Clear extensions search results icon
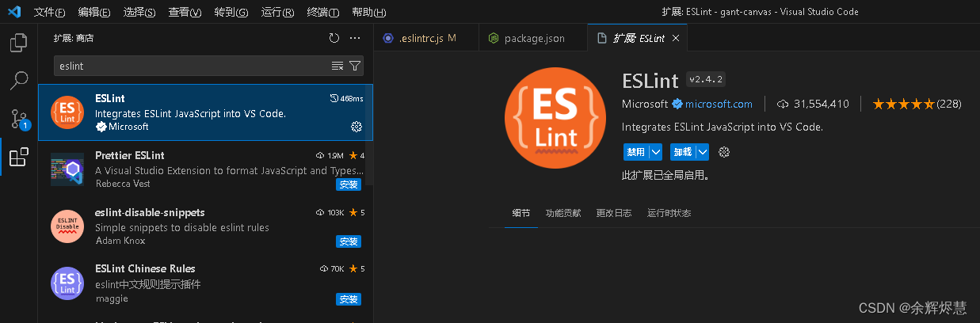980x323 pixels. (x=337, y=66)
